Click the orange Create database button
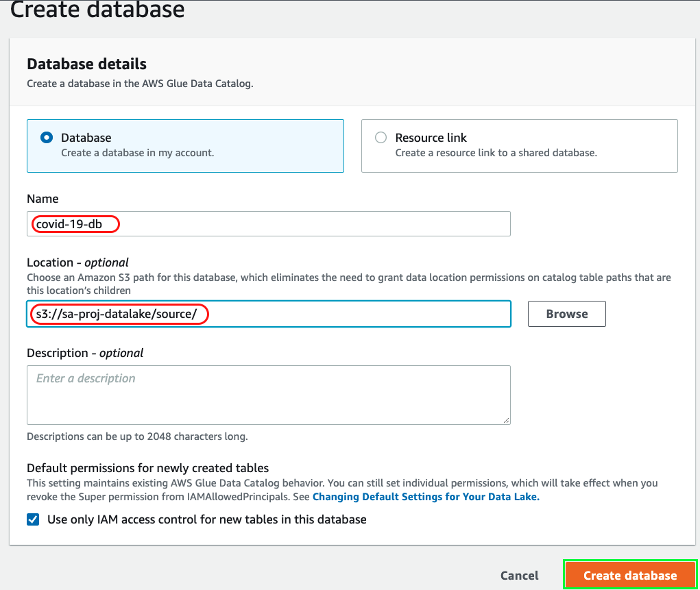700x590 pixels. pyautogui.click(x=629, y=576)
